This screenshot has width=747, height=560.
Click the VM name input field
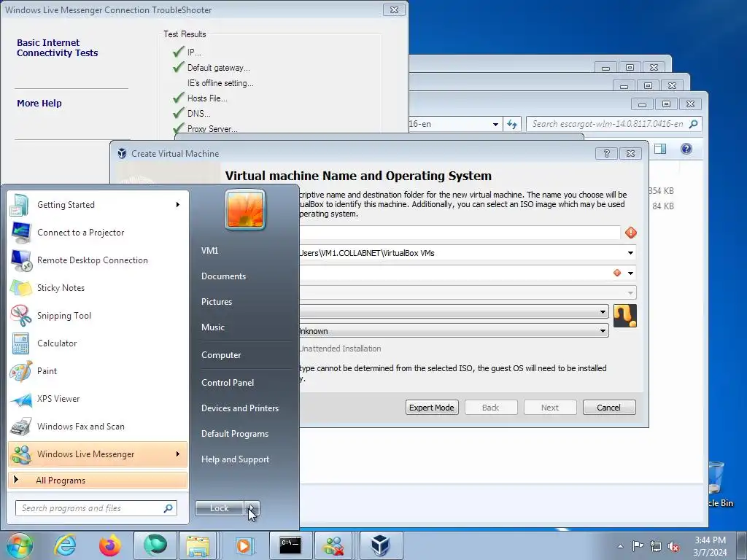(460, 233)
